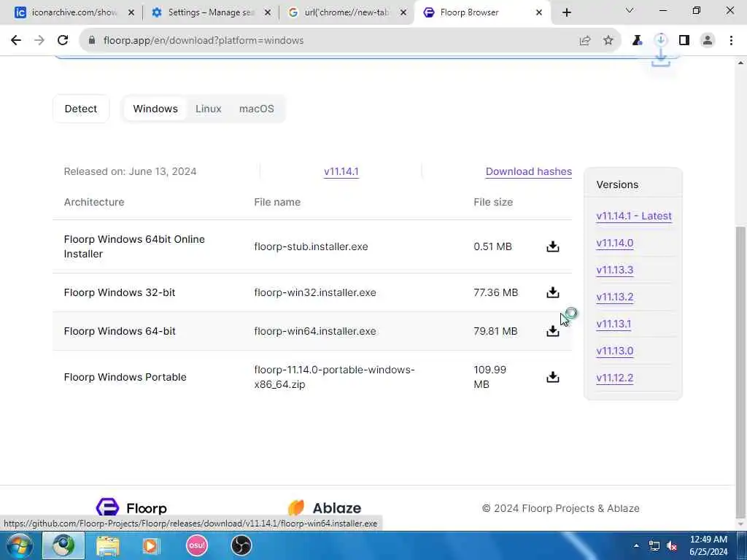The image size is (747, 560).
Task: Open a new browser tab
Action: [x=566, y=13]
